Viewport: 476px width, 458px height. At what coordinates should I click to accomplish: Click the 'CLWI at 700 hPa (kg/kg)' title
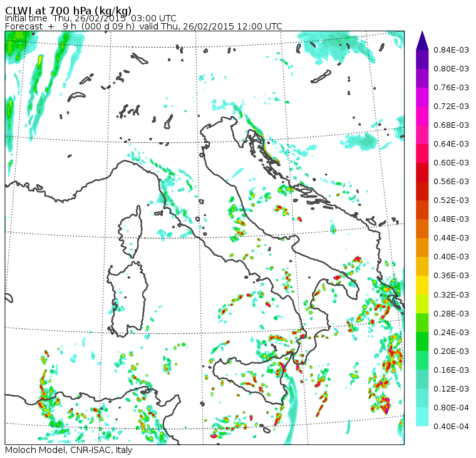[68, 10]
